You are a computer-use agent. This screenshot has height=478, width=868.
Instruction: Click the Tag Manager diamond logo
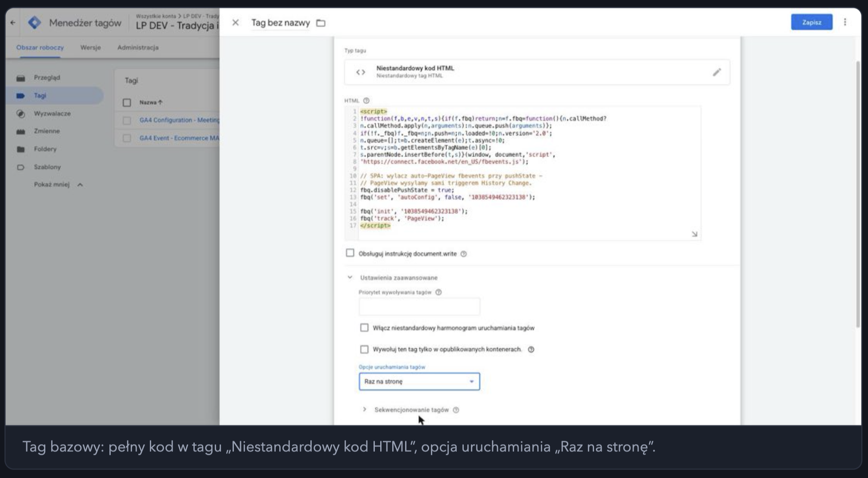[34, 23]
